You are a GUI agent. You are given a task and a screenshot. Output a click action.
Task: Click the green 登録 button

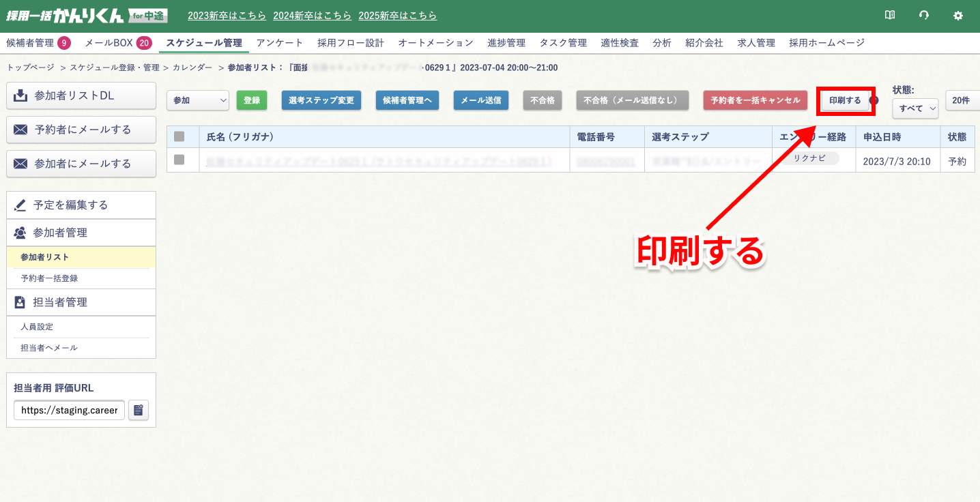pos(252,100)
